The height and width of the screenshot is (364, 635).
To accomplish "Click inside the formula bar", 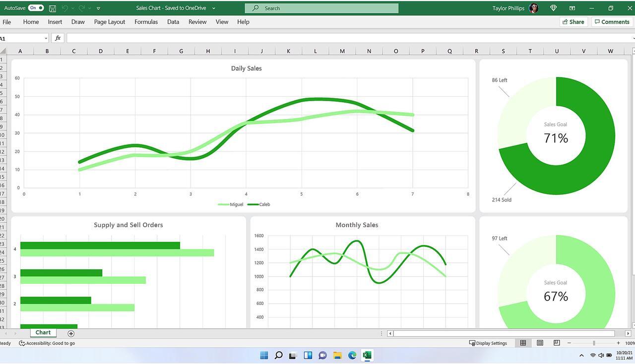I will point(350,38).
